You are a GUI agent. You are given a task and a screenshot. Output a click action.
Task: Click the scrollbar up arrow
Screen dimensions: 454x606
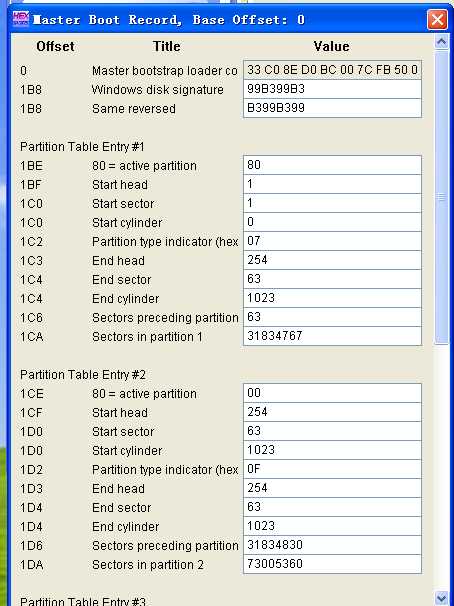[x=441, y=42]
